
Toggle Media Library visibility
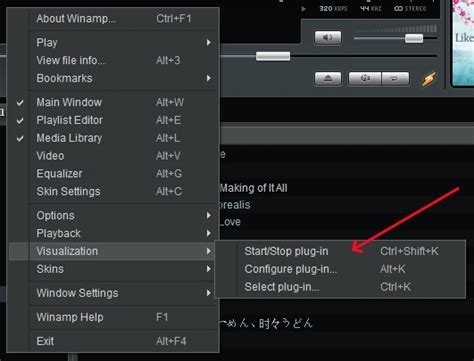point(114,138)
